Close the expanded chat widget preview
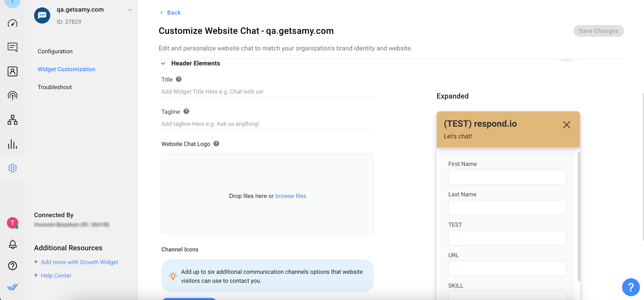 tap(566, 125)
